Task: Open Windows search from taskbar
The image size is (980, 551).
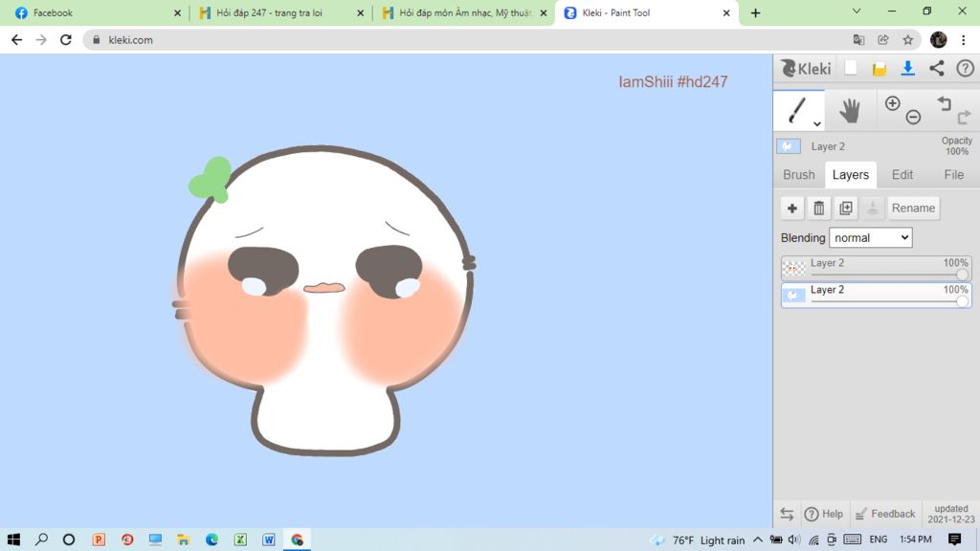Action: click(x=41, y=540)
